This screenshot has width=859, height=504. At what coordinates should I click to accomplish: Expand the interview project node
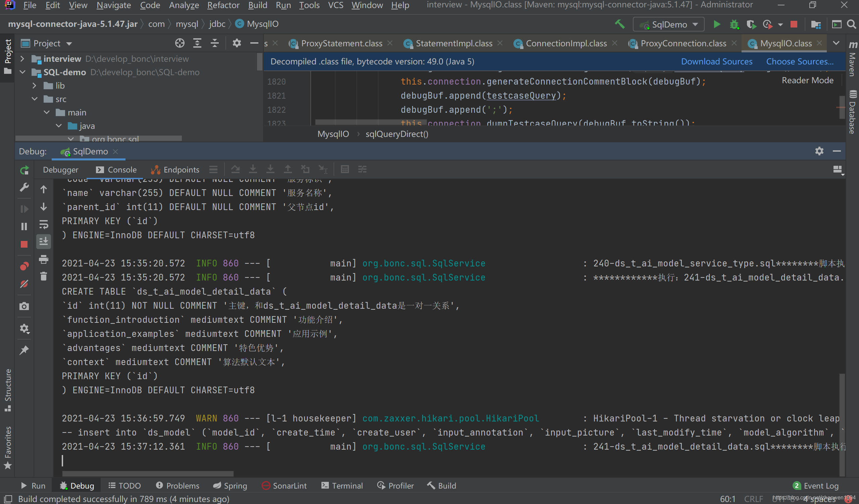[x=22, y=59]
